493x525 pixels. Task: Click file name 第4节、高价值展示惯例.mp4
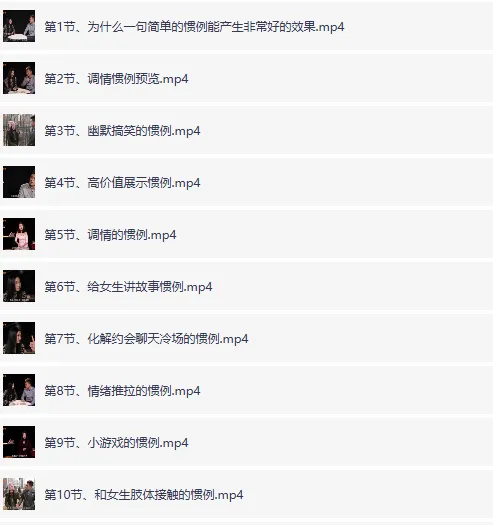pyautogui.click(x=122, y=183)
